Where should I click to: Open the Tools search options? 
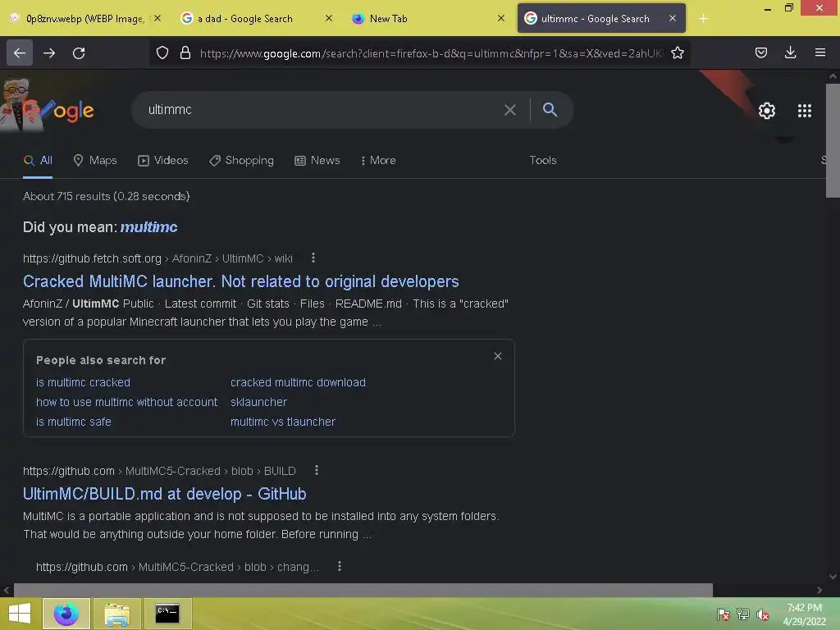(x=543, y=160)
